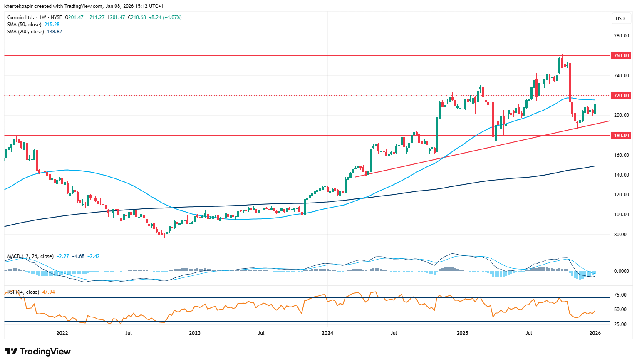Screen dimensions: 637x364
Task: Select the SMA 50 value 215.28
Action: tap(52, 25)
